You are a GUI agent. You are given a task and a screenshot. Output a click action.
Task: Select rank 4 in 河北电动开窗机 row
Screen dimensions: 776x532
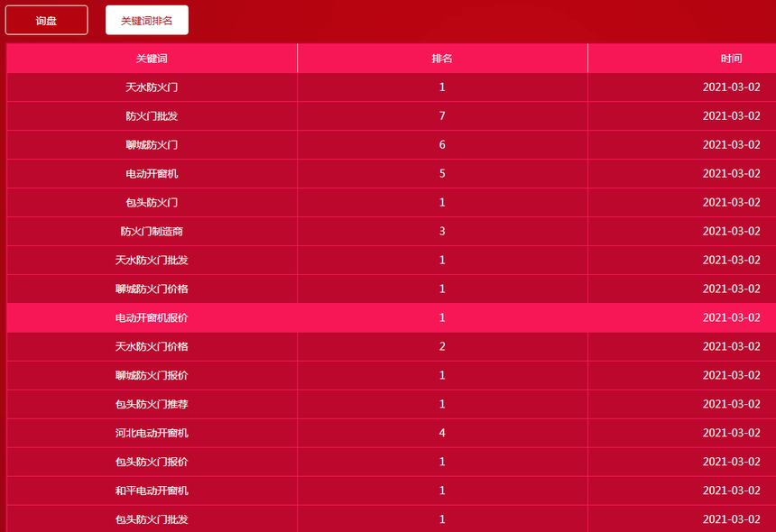(442, 433)
